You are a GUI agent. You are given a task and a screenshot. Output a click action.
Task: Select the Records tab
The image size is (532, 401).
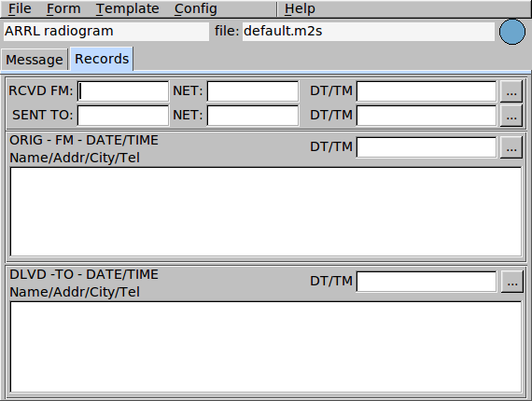point(102,59)
